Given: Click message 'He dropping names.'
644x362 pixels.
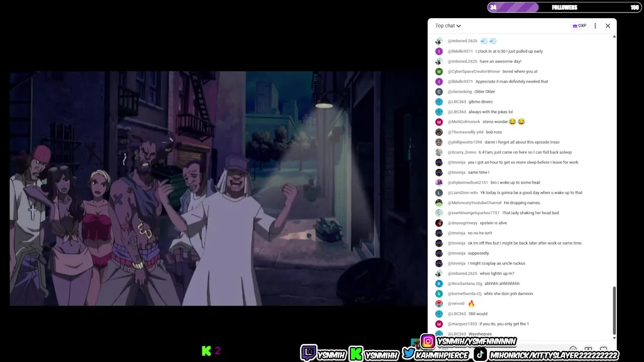Looking at the screenshot, I should (522, 203).
